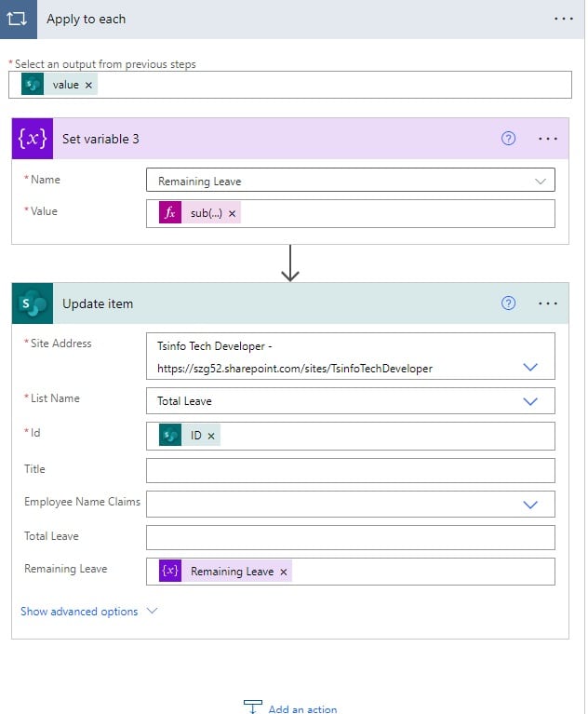
Task: Click the Remaining Leave variable token text
Action: (x=232, y=572)
